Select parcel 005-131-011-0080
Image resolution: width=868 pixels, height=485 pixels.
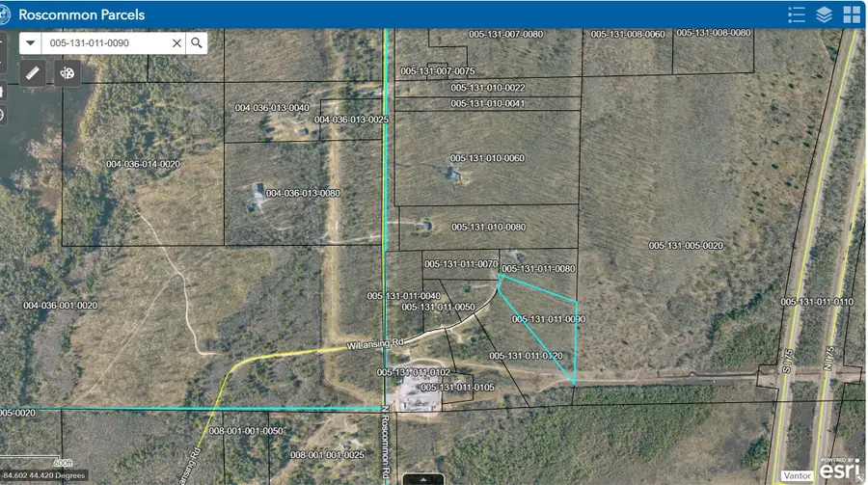(x=538, y=268)
